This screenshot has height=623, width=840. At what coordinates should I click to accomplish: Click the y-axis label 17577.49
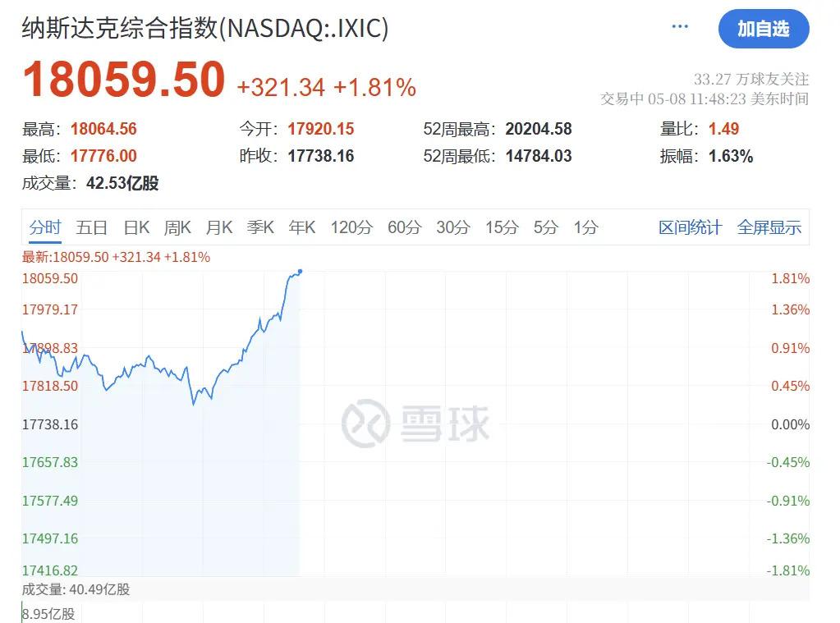(x=50, y=501)
